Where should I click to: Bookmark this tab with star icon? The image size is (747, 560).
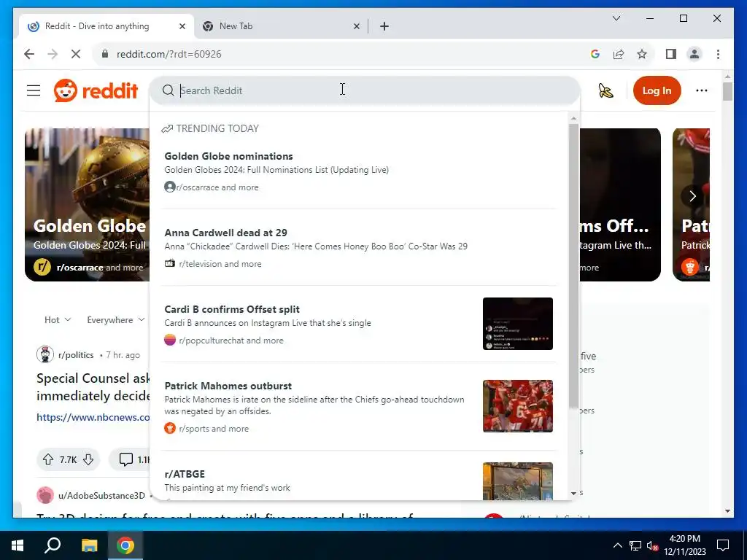coord(642,54)
